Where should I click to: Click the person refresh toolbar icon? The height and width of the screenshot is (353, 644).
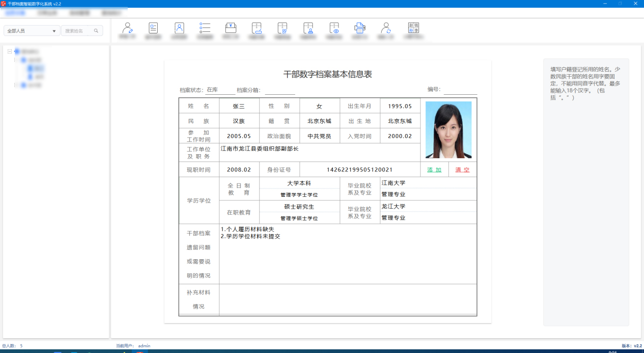[386, 28]
